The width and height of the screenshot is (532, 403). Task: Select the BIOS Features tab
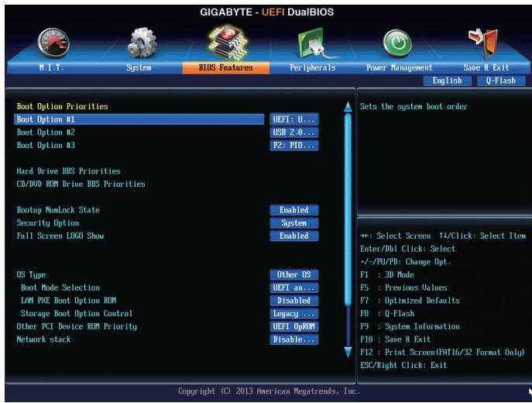(x=226, y=67)
